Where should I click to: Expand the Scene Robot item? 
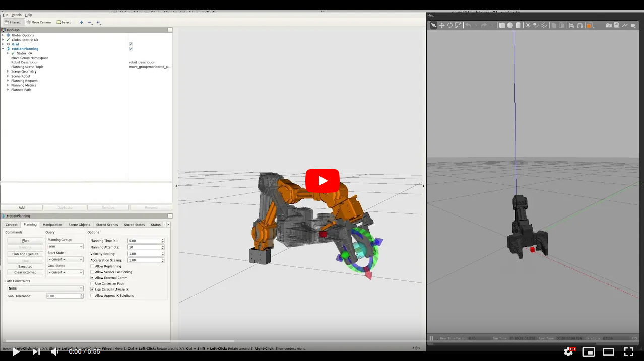pos(8,76)
